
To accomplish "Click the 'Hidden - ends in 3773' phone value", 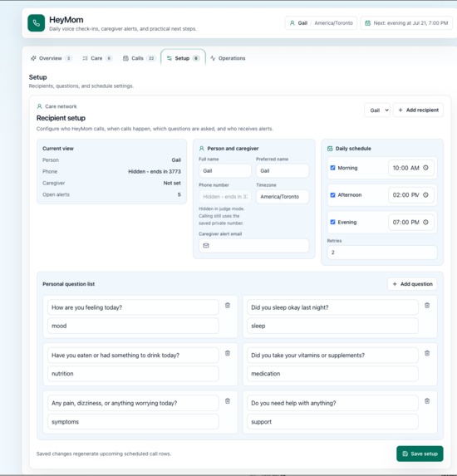I will [x=155, y=171].
